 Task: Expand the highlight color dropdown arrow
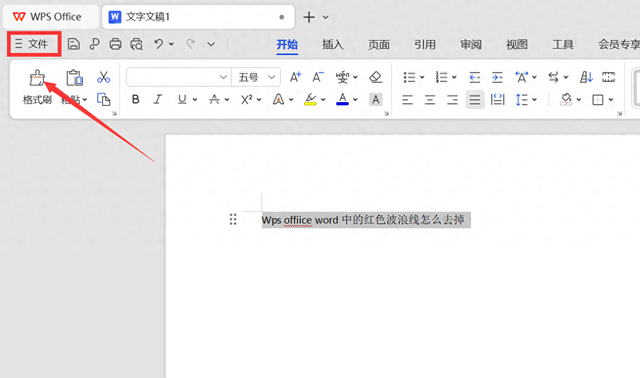pos(323,99)
